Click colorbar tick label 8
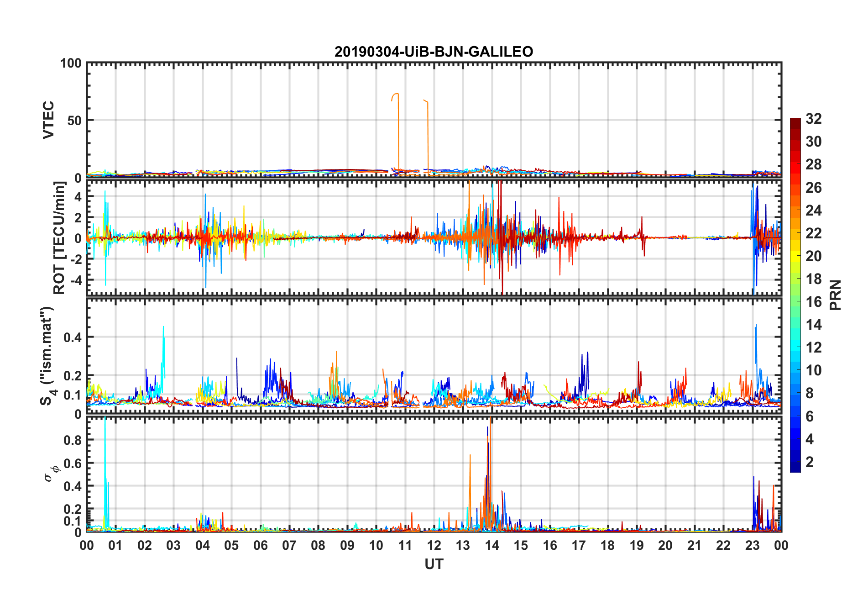 pyautogui.click(x=810, y=393)
